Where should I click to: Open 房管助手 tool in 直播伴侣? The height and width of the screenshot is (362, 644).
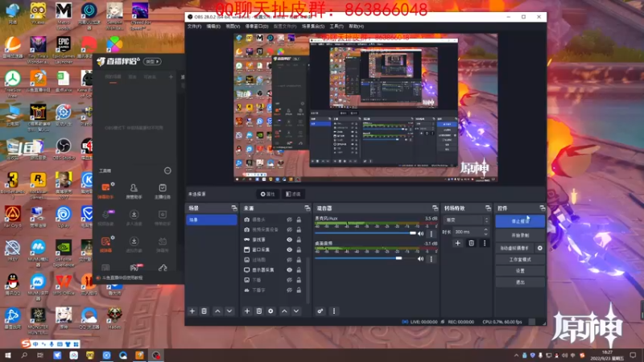pos(134,191)
